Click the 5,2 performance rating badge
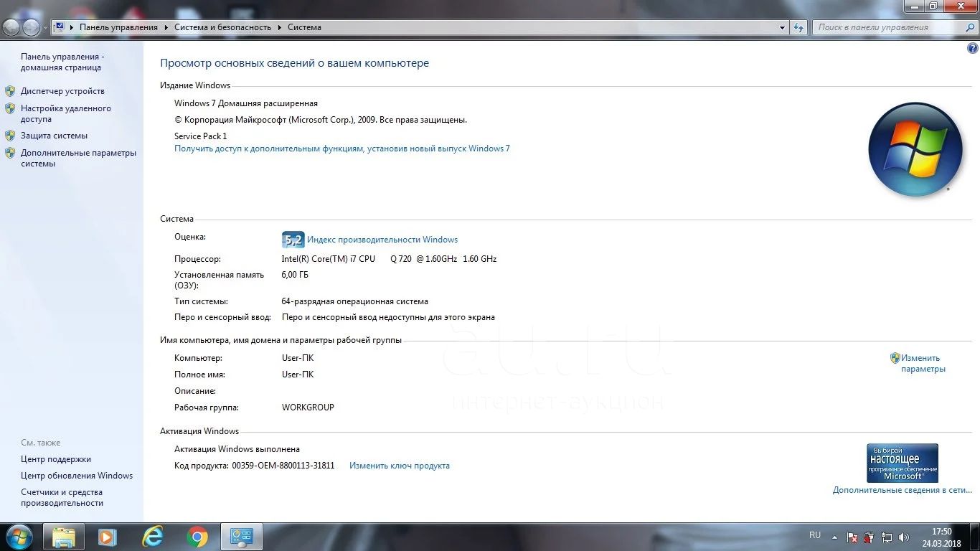This screenshot has width=980, height=551. click(293, 240)
